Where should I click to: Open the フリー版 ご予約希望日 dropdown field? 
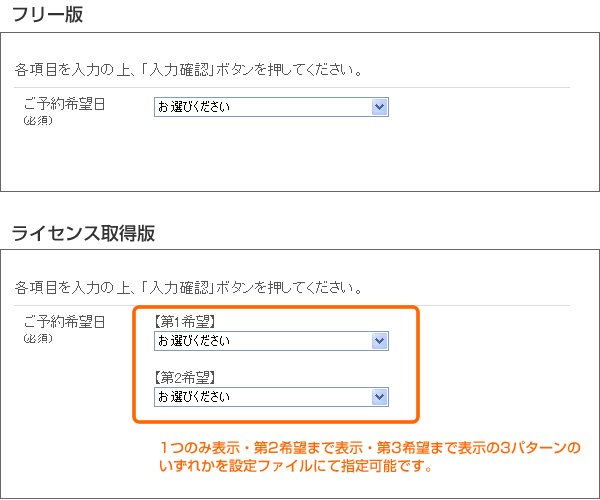(x=271, y=107)
